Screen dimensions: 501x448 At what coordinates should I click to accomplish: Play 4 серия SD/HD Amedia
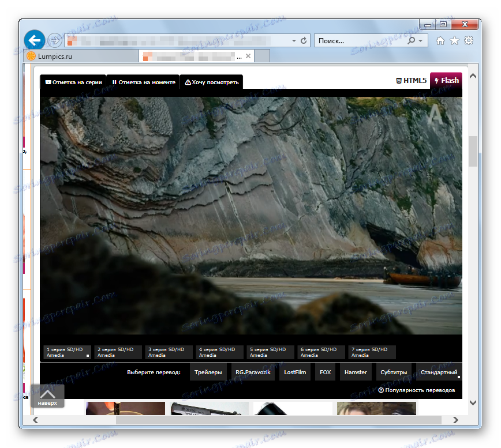[219, 352]
